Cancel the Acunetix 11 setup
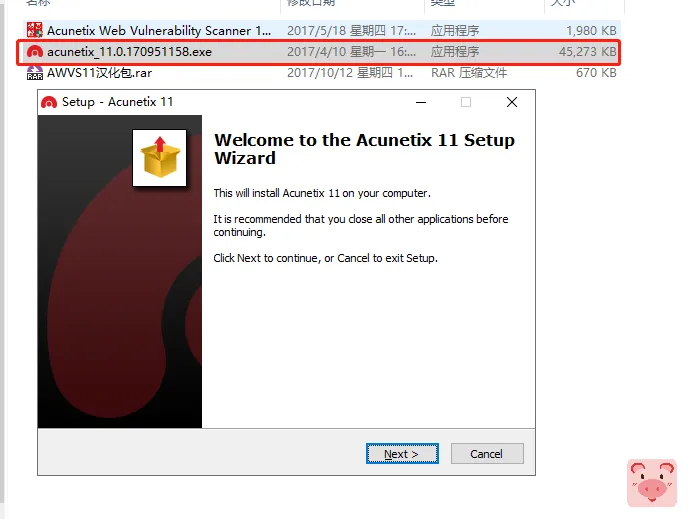The height and width of the screenshot is (519, 688). [487, 454]
